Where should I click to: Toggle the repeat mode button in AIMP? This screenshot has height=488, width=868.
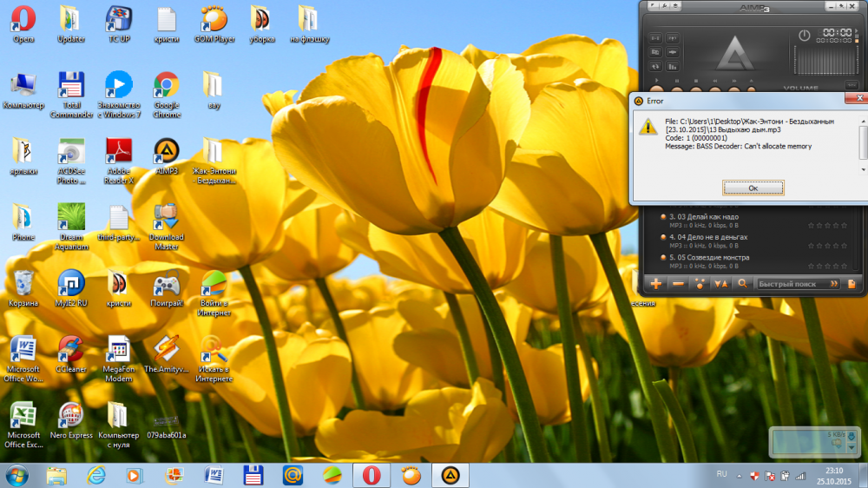click(655, 66)
